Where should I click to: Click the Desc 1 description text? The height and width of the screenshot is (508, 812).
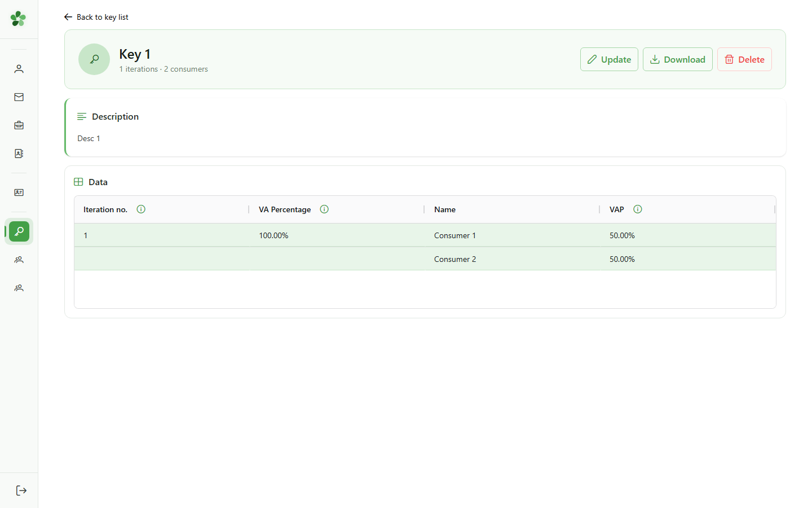tap(89, 138)
